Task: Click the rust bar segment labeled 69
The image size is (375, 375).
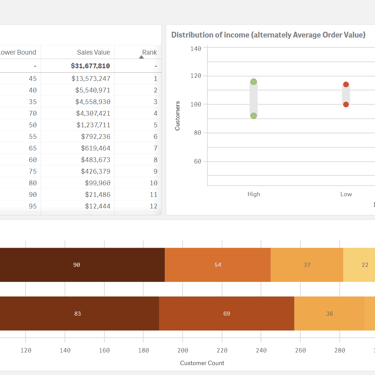Action: click(227, 313)
